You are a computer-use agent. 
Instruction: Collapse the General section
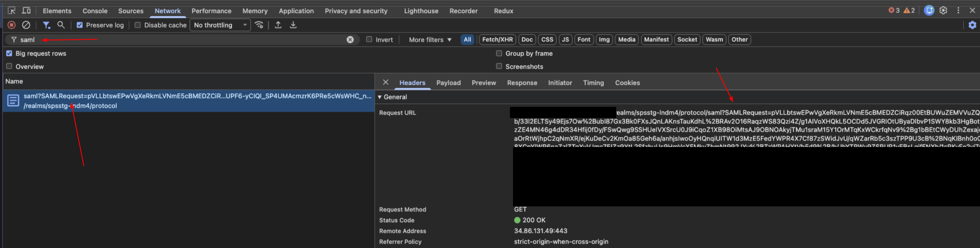click(x=380, y=97)
